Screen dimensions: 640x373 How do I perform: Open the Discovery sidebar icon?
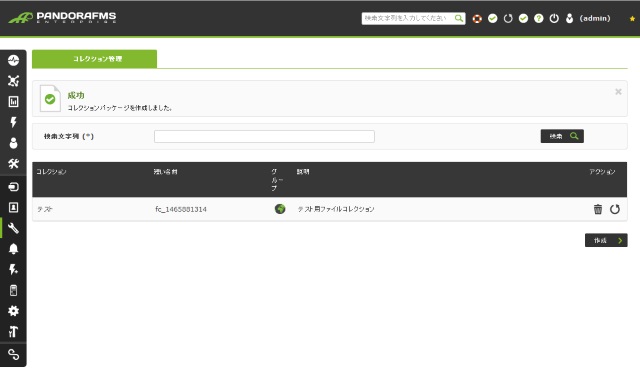point(13,187)
